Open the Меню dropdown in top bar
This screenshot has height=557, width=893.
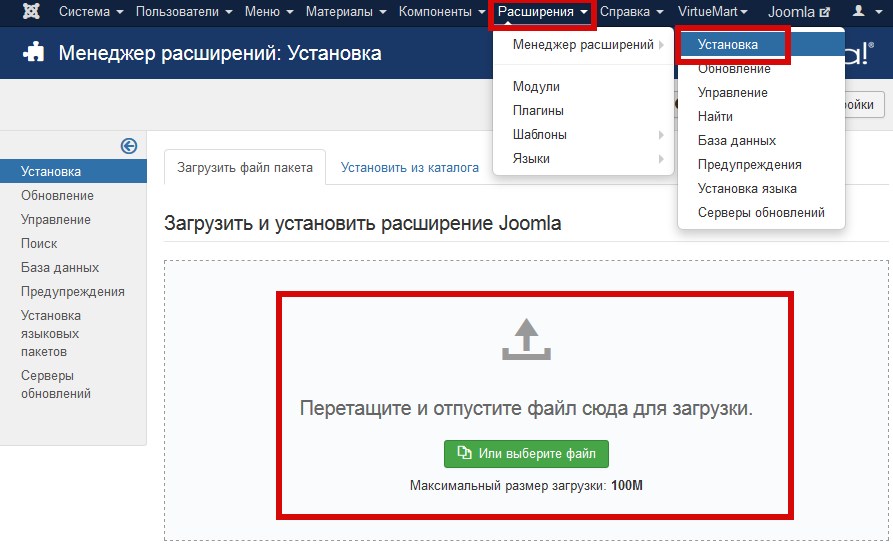(x=269, y=11)
